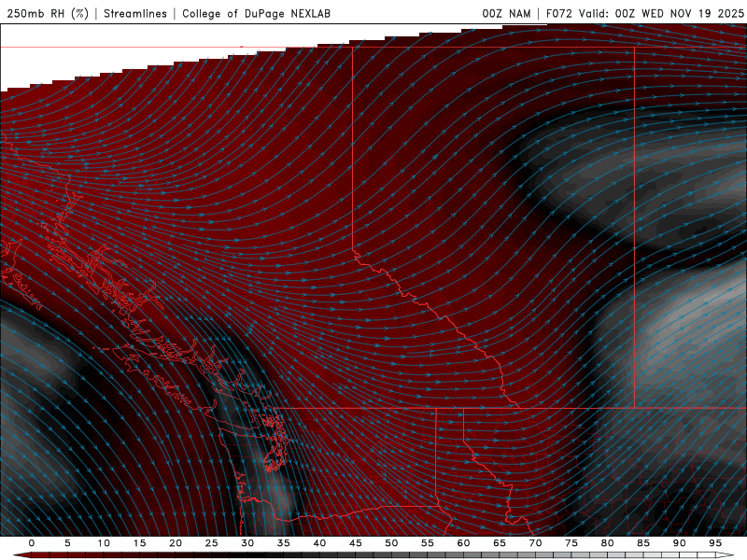
Task: Select the "95" colorbar value
Action: click(715, 543)
